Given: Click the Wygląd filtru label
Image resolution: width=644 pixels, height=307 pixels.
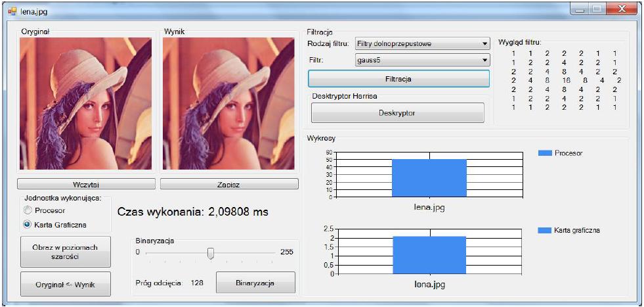Looking at the screenshot, I should coord(519,42).
